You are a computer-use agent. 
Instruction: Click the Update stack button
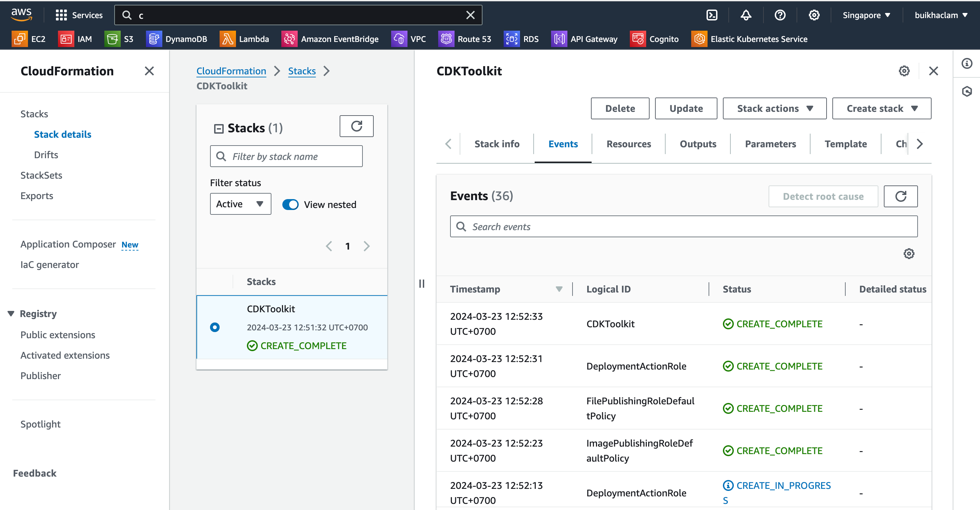coord(686,108)
